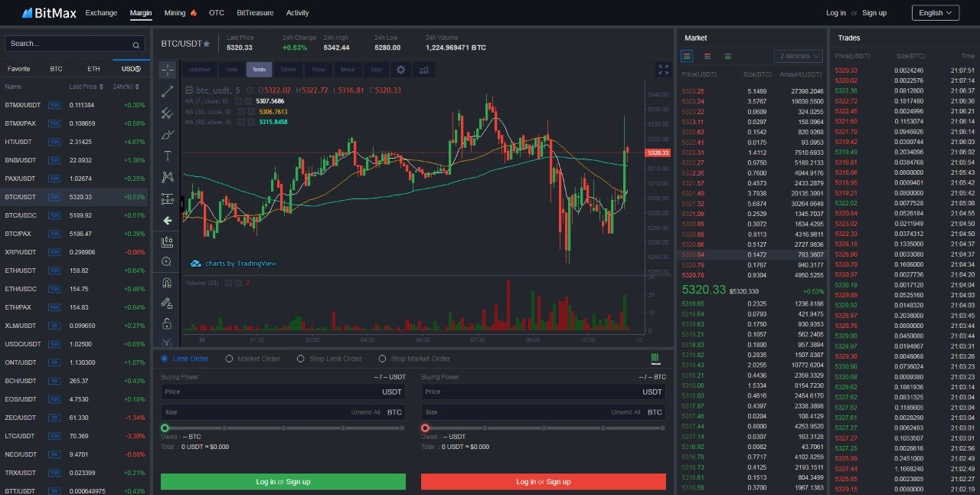
Task: Remove the Volume indicator
Action: click(239, 283)
